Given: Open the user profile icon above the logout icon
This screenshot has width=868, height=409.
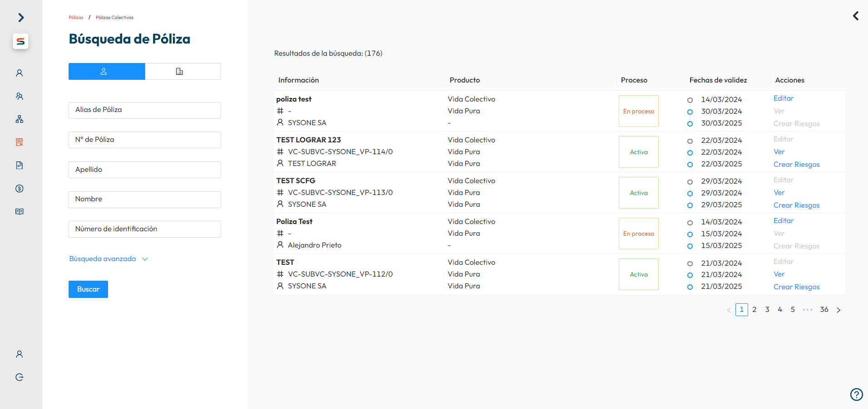Looking at the screenshot, I should click(20, 354).
